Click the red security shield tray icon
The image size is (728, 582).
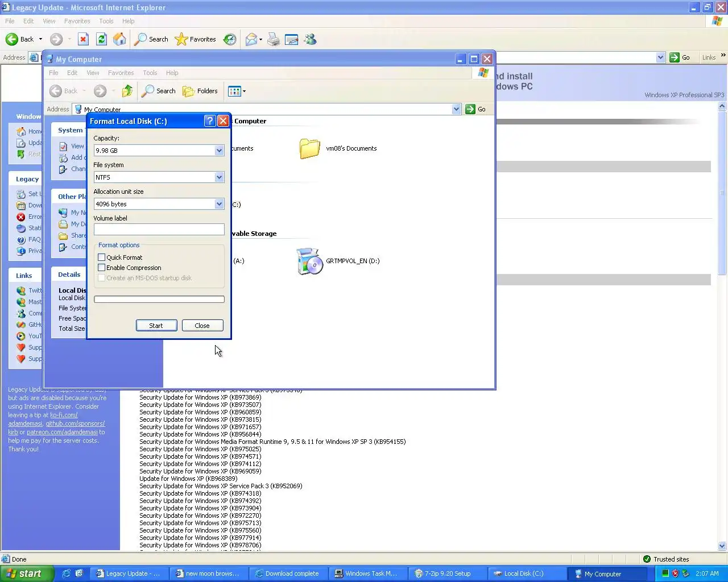675,573
